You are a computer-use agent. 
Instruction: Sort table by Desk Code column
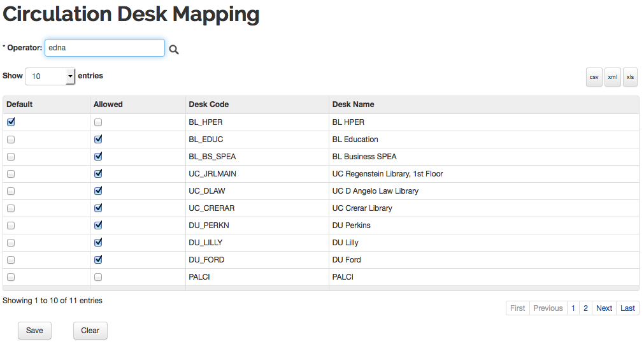pos(209,104)
